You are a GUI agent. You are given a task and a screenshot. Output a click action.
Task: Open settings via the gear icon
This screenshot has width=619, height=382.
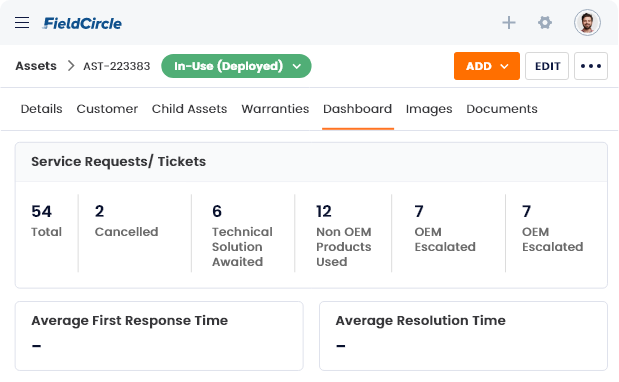click(545, 22)
